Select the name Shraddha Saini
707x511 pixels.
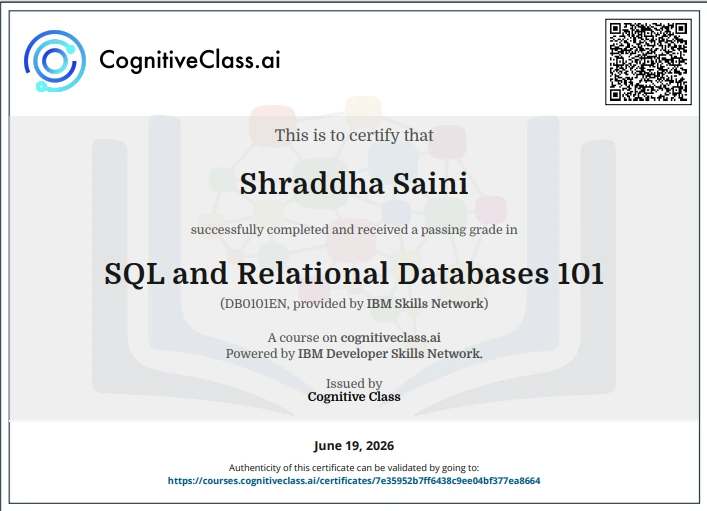tap(354, 184)
